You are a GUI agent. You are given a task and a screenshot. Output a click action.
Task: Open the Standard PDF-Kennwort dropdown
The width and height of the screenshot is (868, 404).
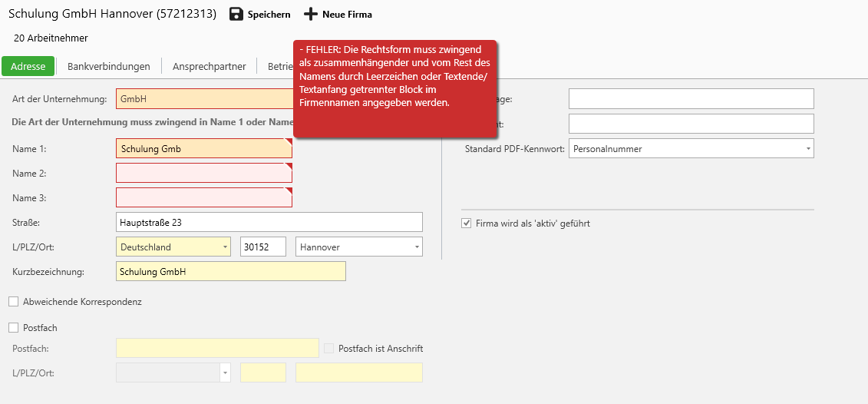(x=808, y=149)
